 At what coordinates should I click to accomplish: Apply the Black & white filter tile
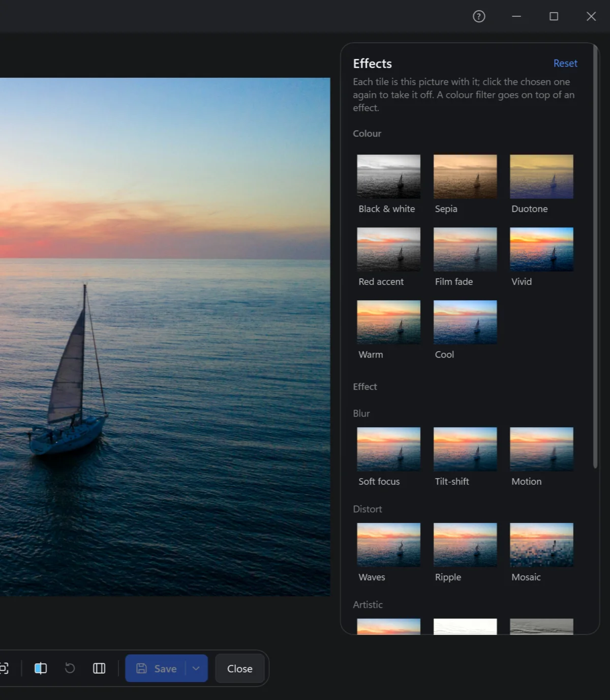pos(388,176)
